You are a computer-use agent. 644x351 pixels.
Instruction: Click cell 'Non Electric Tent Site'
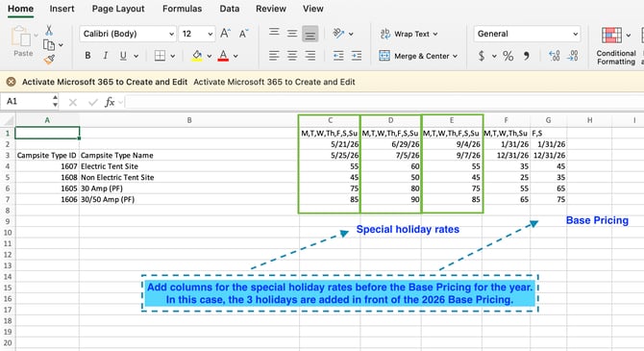click(189, 178)
